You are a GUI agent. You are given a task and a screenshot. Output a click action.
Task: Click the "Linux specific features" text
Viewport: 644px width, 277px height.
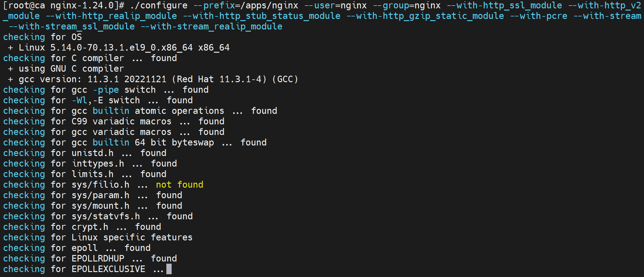[x=132, y=238]
